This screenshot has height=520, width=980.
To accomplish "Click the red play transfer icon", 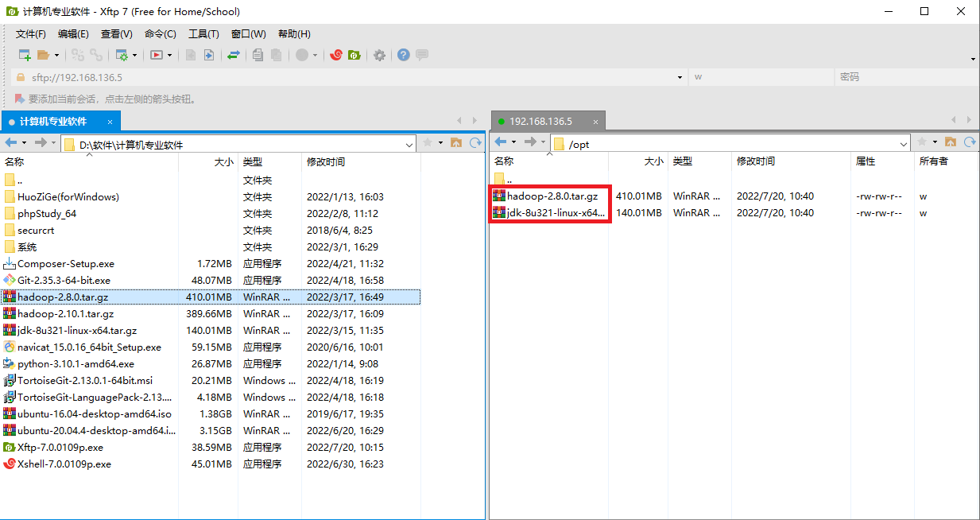I will (157, 55).
